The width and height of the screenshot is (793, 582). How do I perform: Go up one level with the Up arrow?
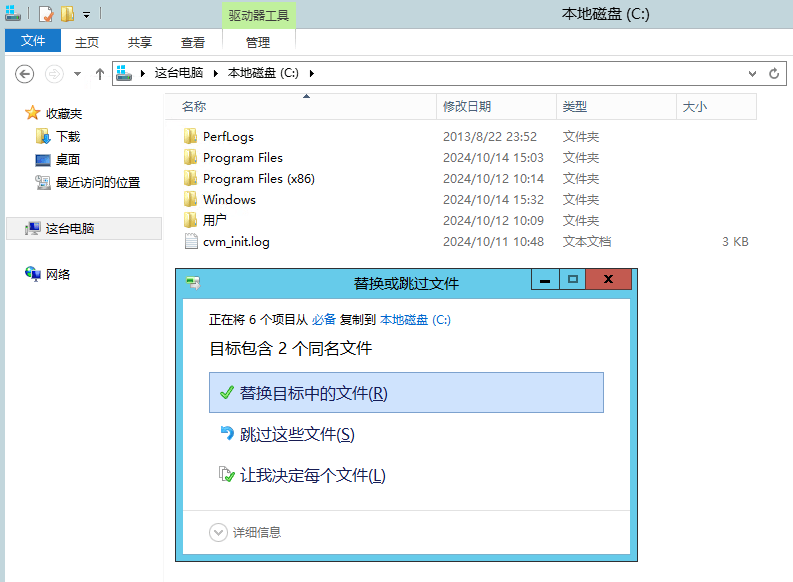100,74
